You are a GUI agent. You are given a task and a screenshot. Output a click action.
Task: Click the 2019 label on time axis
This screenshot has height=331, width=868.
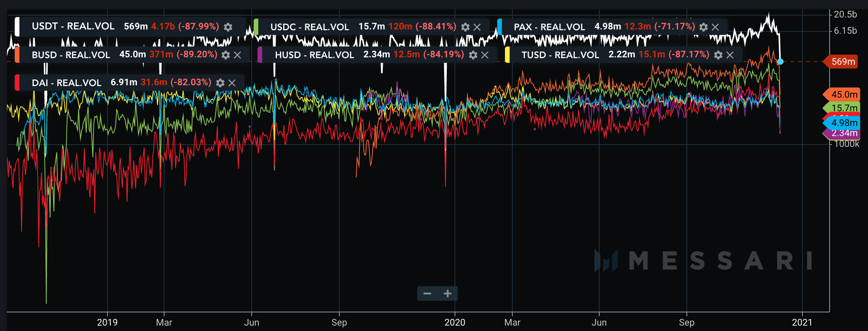point(107,322)
